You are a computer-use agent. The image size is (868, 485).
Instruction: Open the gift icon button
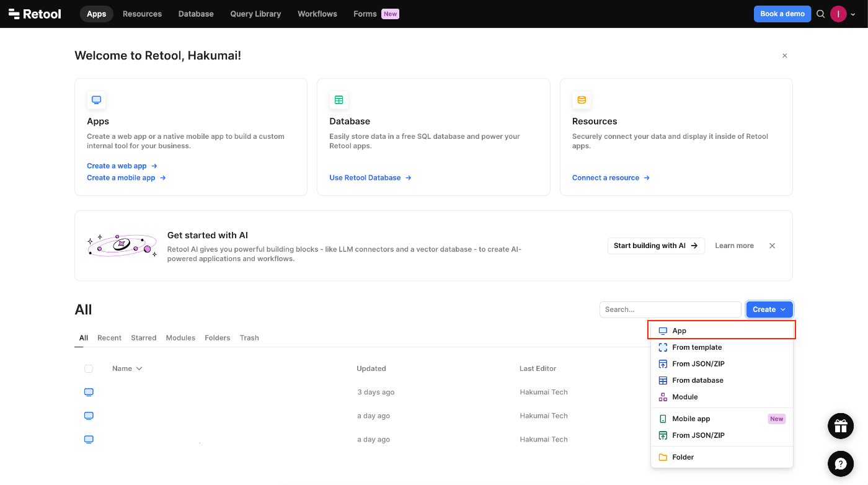841,426
